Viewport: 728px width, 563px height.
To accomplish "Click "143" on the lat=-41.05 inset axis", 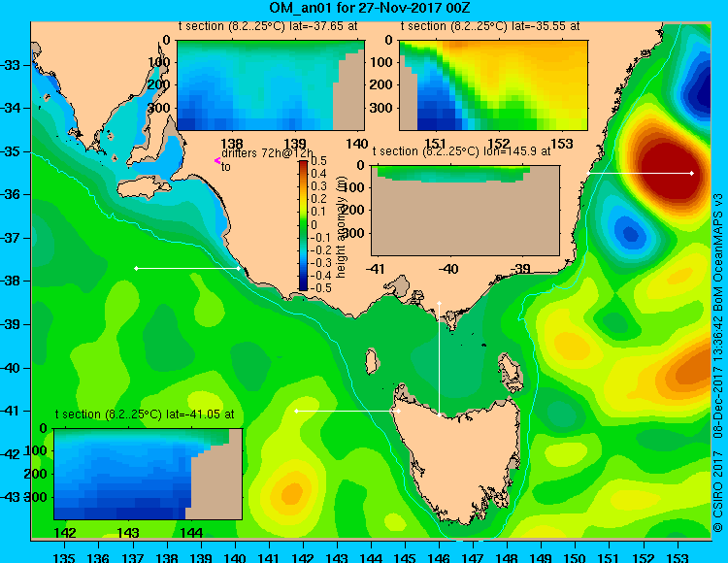I will coord(128,533).
